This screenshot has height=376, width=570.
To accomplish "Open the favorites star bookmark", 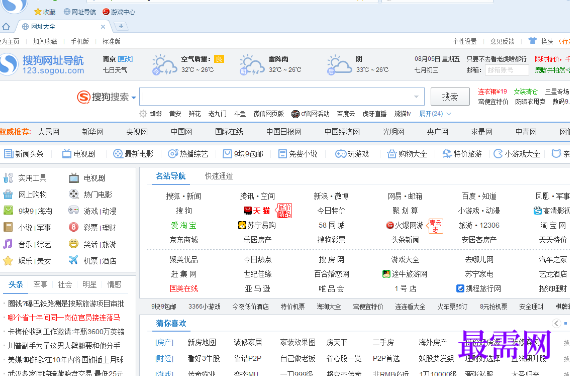I will (44, 12).
